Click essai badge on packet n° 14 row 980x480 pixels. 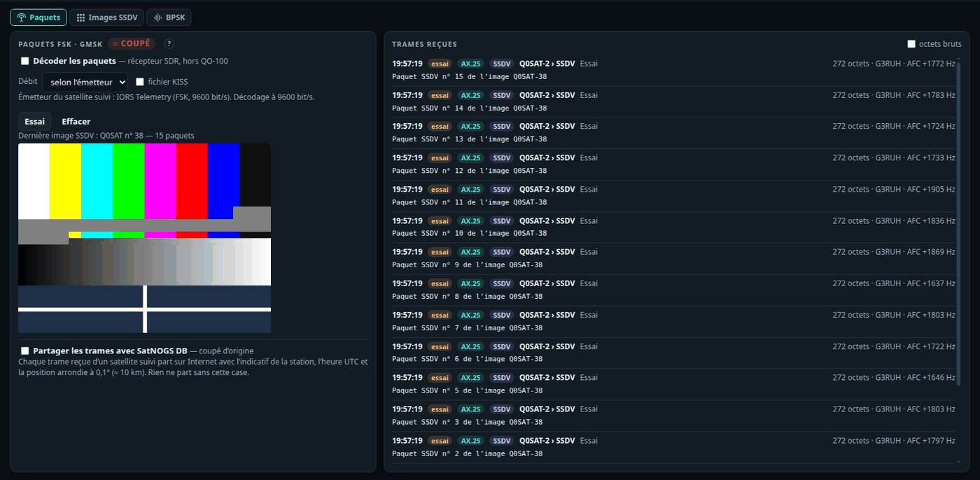pos(440,95)
